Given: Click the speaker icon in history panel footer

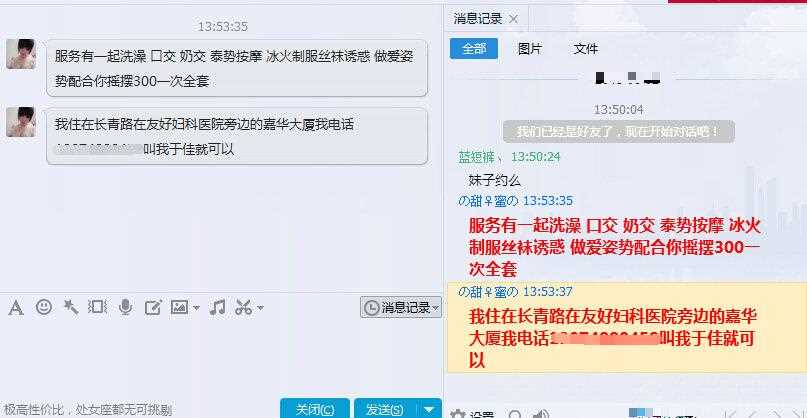Looking at the screenshot, I should pyautogui.click(x=540, y=413).
